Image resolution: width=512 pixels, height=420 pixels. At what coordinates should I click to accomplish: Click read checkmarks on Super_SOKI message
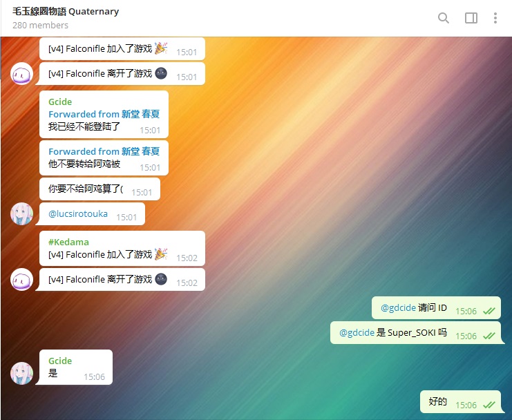489,336
